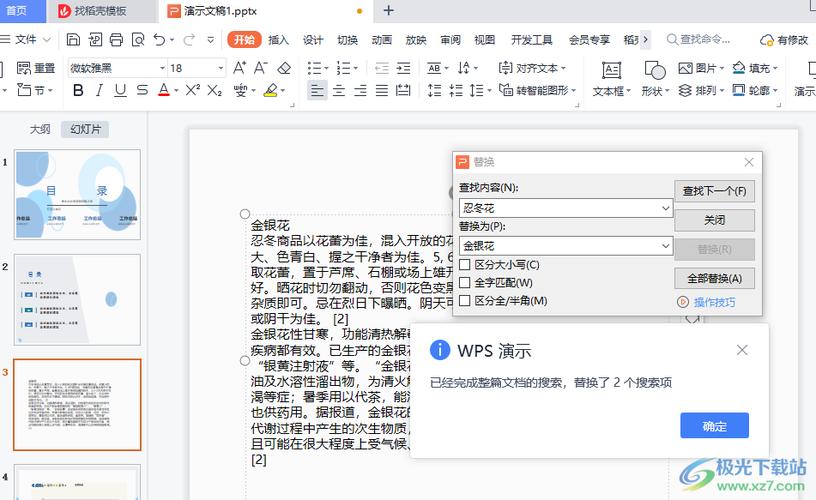Insert a Text Box
The height and width of the screenshot is (500, 816).
[x=611, y=79]
